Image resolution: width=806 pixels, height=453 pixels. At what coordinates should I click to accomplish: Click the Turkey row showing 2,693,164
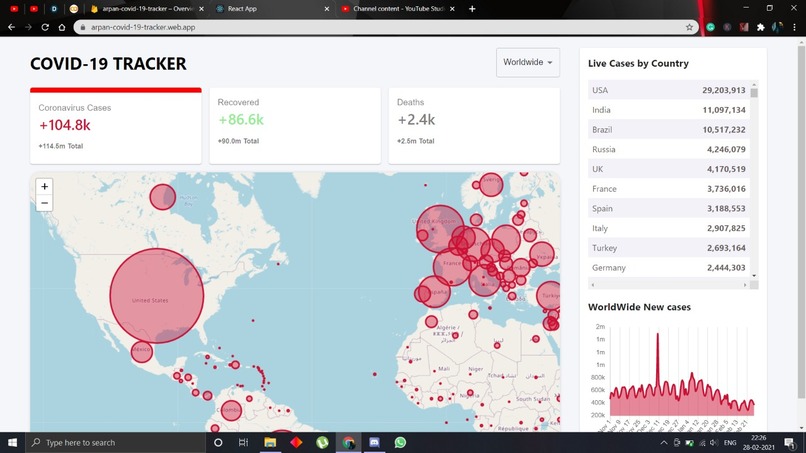pyautogui.click(x=669, y=248)
